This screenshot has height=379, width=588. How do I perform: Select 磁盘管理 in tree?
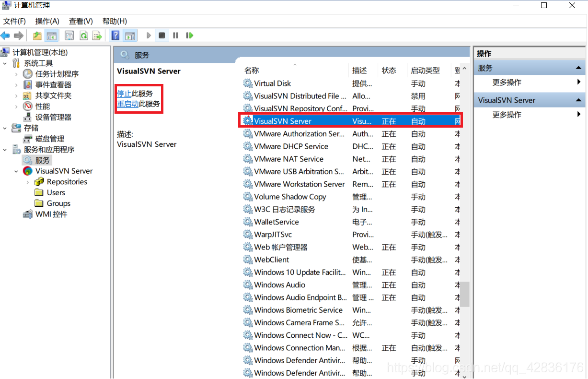(x=49, y=139)
